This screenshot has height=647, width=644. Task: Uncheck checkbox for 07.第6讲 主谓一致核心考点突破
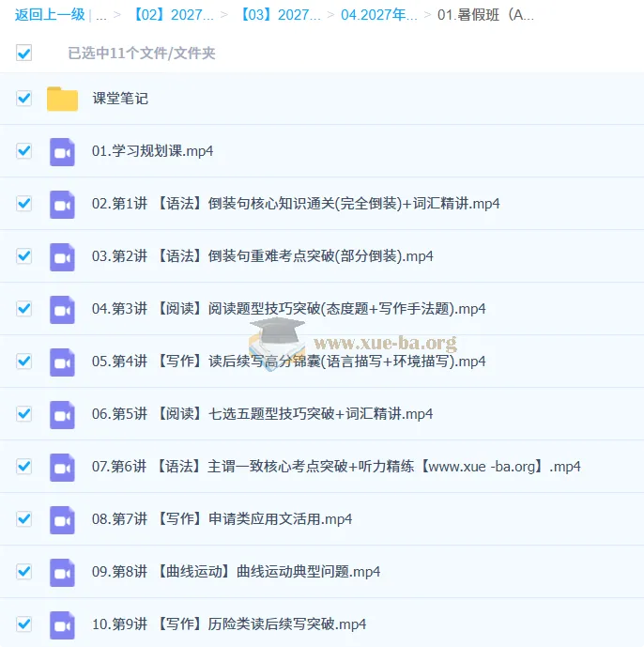click(x=23, y=467)
